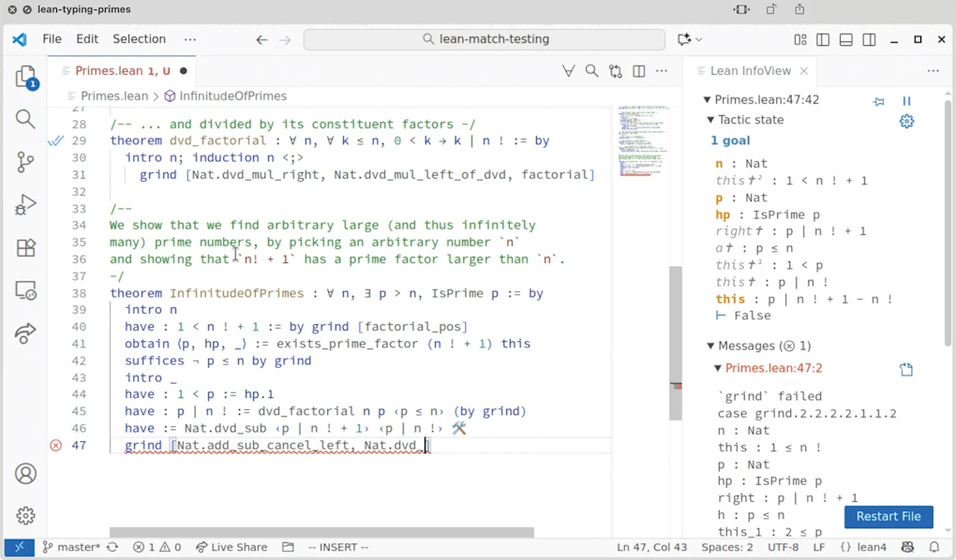Open the Remote Explorer view

(x=25, y=290)
